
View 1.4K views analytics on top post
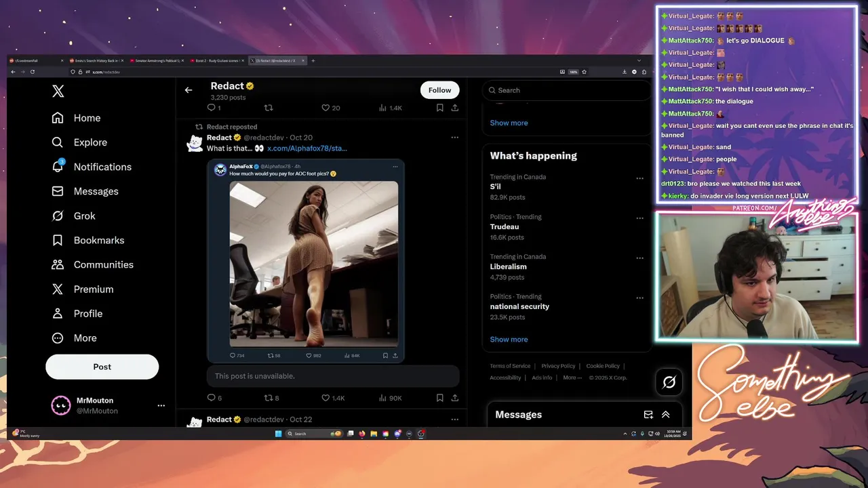391,108
